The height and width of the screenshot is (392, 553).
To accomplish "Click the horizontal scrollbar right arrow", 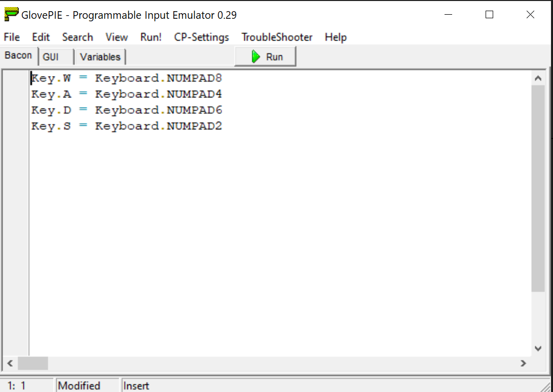I will point(524,363).
